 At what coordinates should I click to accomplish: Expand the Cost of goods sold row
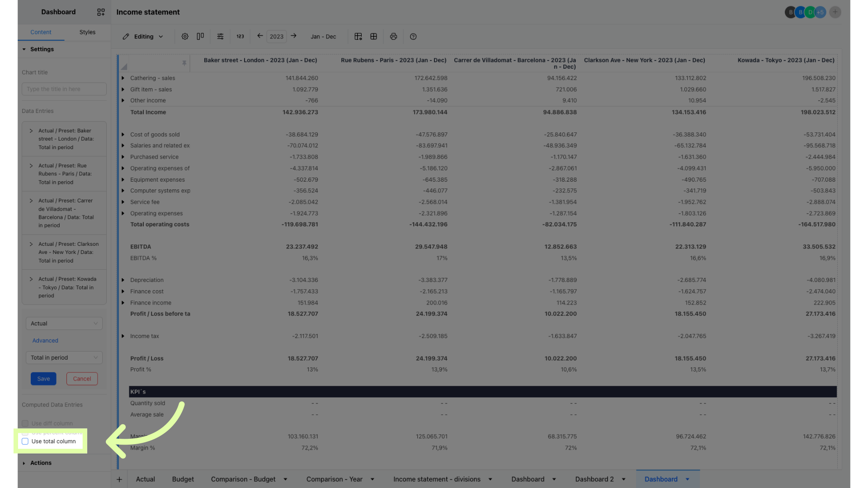[123, 134]
